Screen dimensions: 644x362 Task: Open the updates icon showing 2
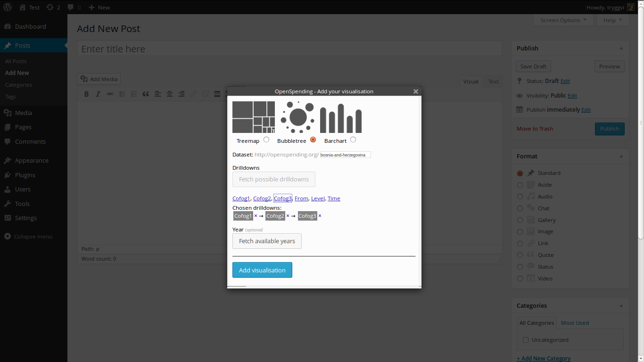(x=53, y=7)
